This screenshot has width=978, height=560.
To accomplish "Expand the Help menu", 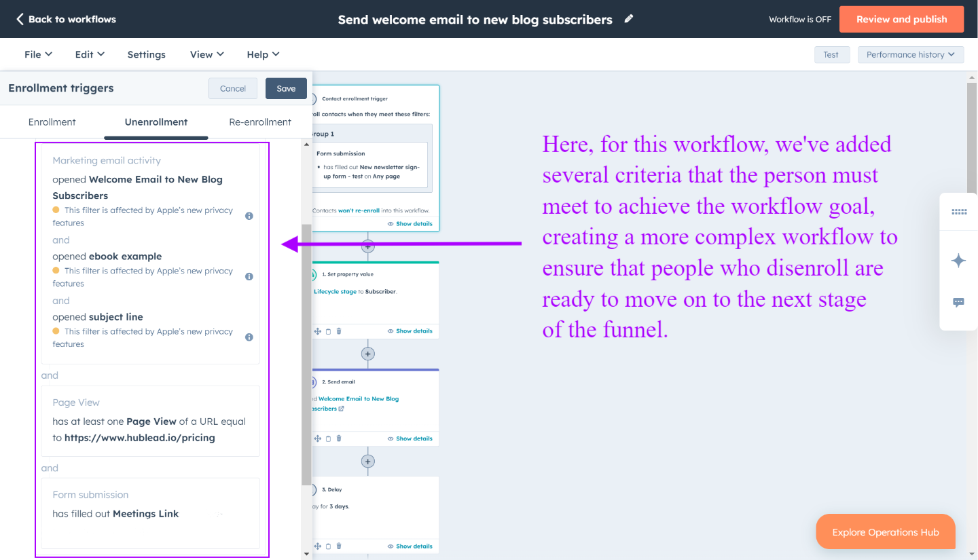I will (263, 54).
